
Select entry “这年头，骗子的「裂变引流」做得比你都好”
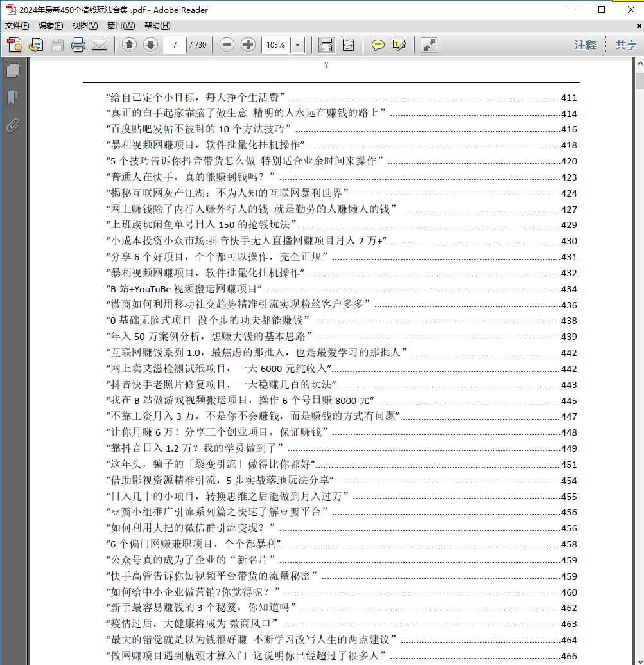coord(341,465)
